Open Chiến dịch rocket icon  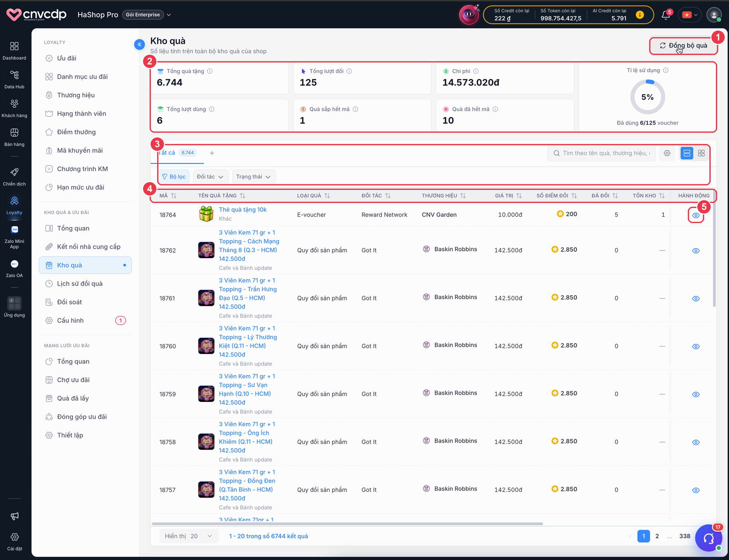(14, 172)
